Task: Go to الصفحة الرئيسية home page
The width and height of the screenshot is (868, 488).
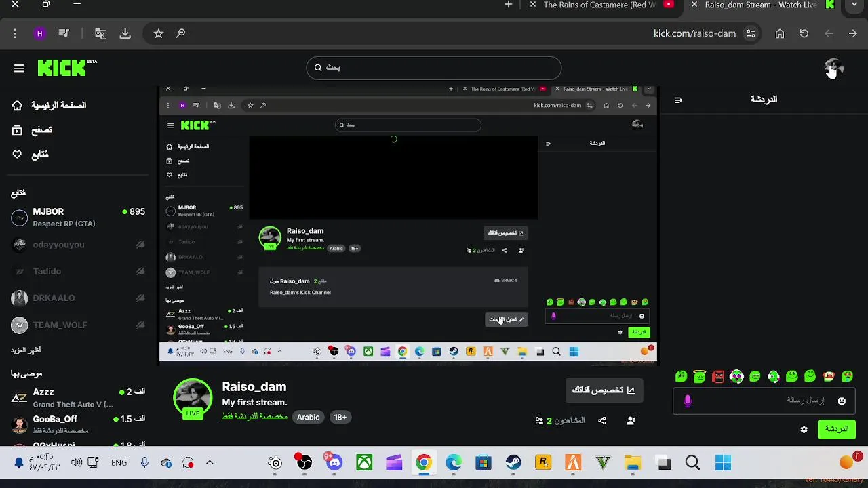Action: pyautogui.click(x=50, y=106)
